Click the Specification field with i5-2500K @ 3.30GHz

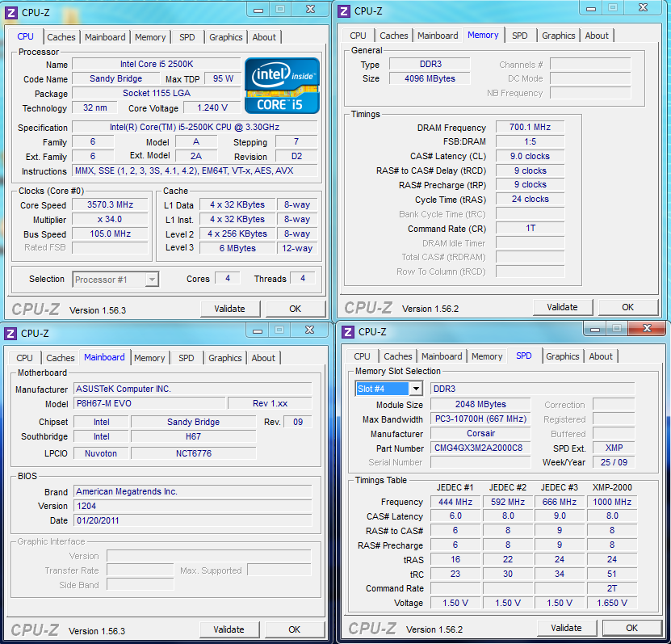point(195,127)
